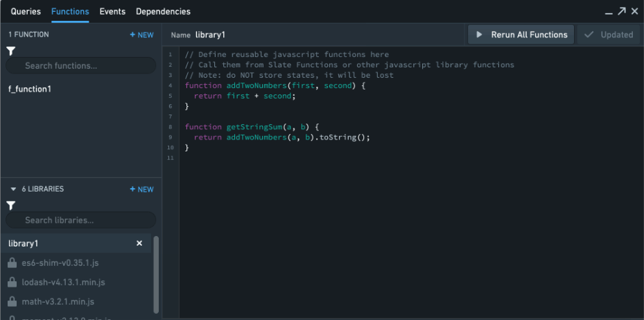Click the libraries list scrollbar
This screenshot has width=644, height=320.
pos(156,275)
